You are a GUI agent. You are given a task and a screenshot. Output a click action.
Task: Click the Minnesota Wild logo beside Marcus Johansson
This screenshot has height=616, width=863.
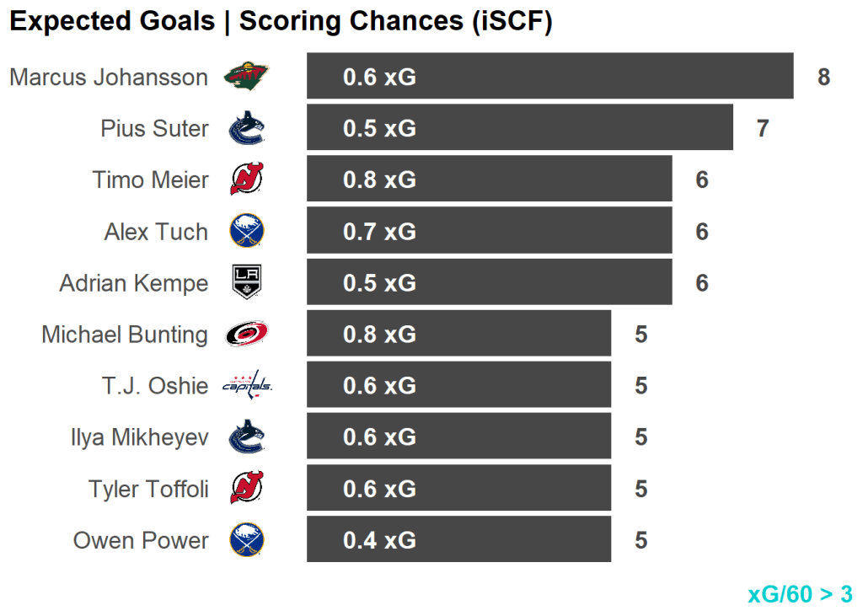[246, 78]
